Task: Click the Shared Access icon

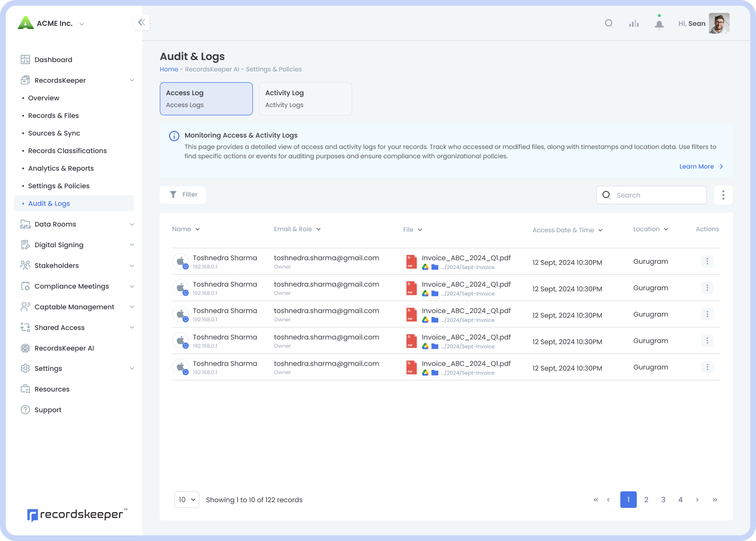Action: [25, 327]
